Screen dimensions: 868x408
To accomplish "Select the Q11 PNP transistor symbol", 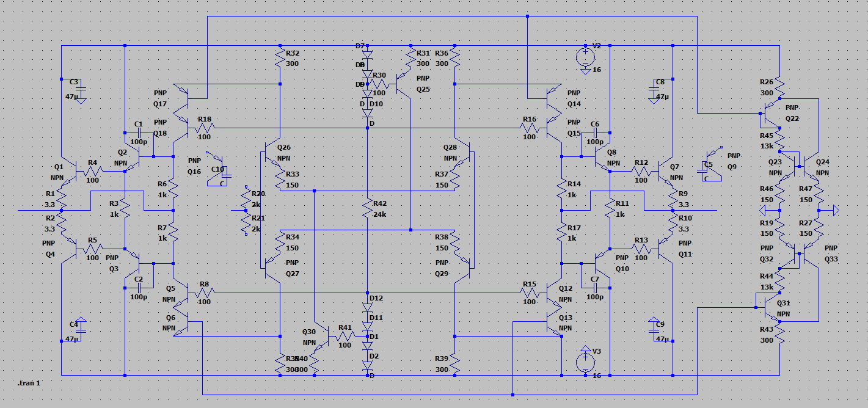I will pos(665,249).
